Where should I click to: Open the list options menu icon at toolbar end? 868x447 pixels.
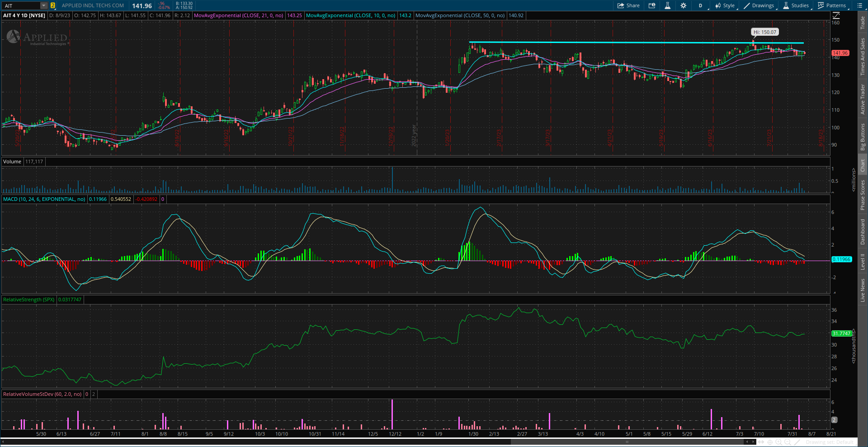coord(859,5)
